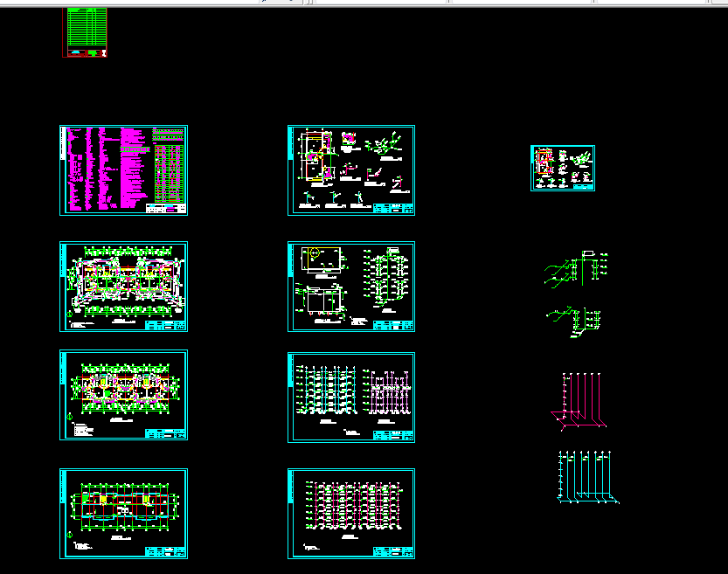Screen dimensions: 728x574
Task: Click north arrow symbol on red-outline plan sheet
Action: [x=70, y=535]
